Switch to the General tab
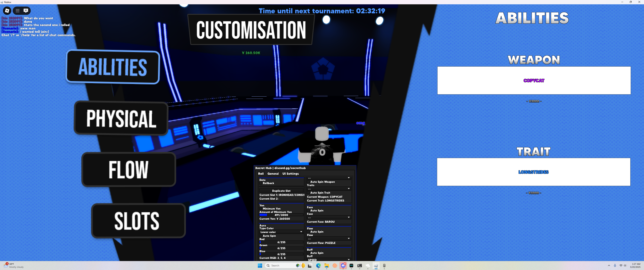This screenshot has width=644, height=270. [273, 174]
